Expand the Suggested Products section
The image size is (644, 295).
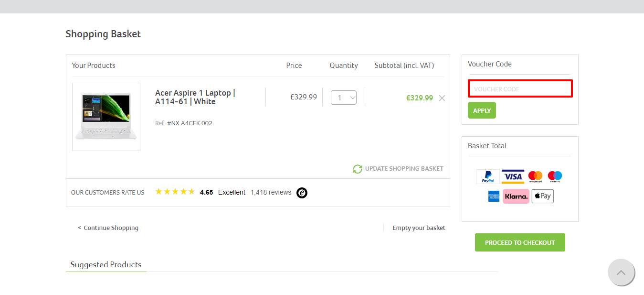click(x=106, y=264)
